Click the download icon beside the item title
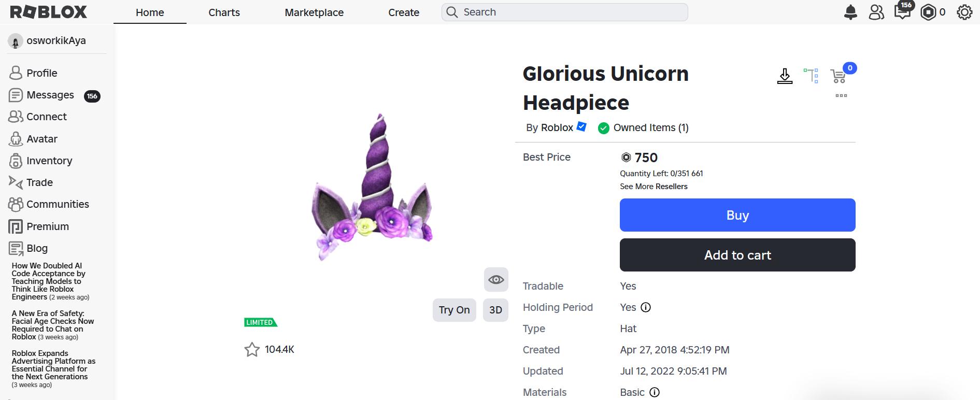The height and width of the screenshot is (400, 980). tap(785, 76)
